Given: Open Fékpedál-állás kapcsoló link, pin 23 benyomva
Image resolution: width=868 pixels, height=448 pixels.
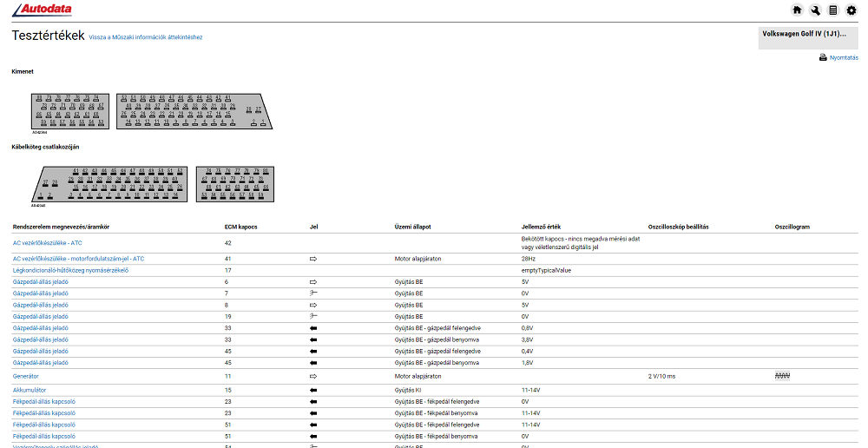Looking at the screenshot, I should (43, 413).
